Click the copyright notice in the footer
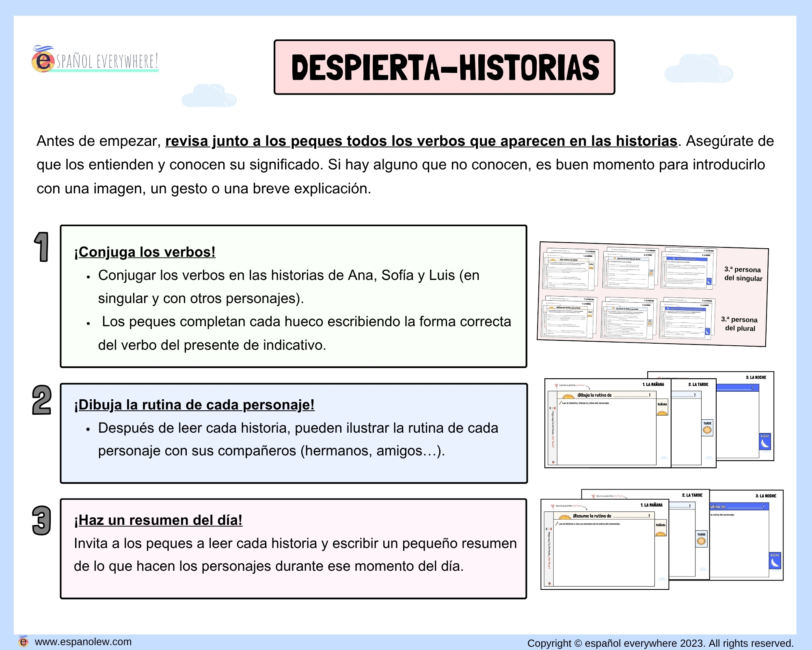The width and height of the screenshot is (812, 650). click(660, 643)
